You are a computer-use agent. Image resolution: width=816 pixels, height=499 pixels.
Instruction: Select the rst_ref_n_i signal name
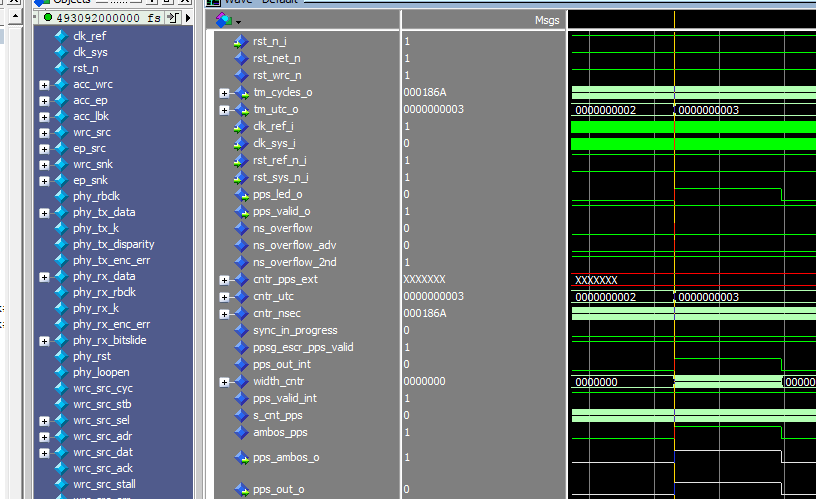click(x=279, y=160)
